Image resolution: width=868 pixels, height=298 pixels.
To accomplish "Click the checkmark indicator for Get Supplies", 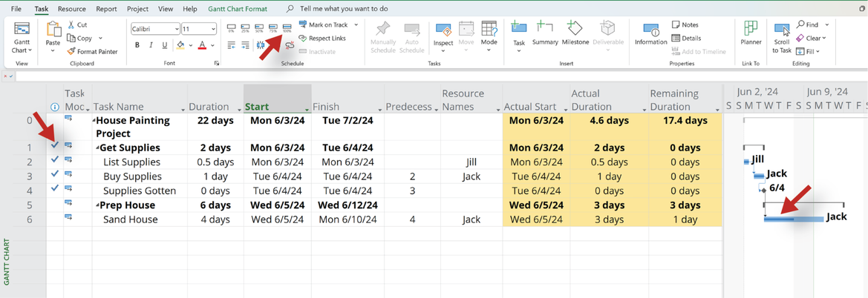I will coord(54,145).
